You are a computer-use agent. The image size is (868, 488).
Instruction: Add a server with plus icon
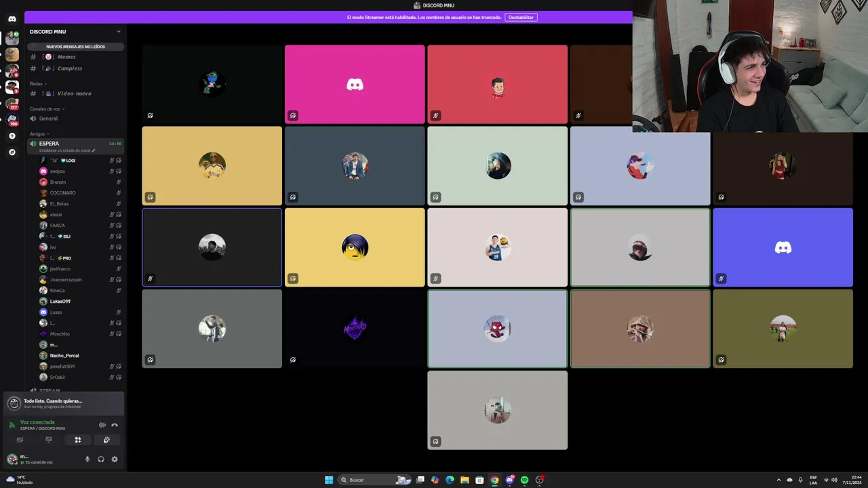12,136
